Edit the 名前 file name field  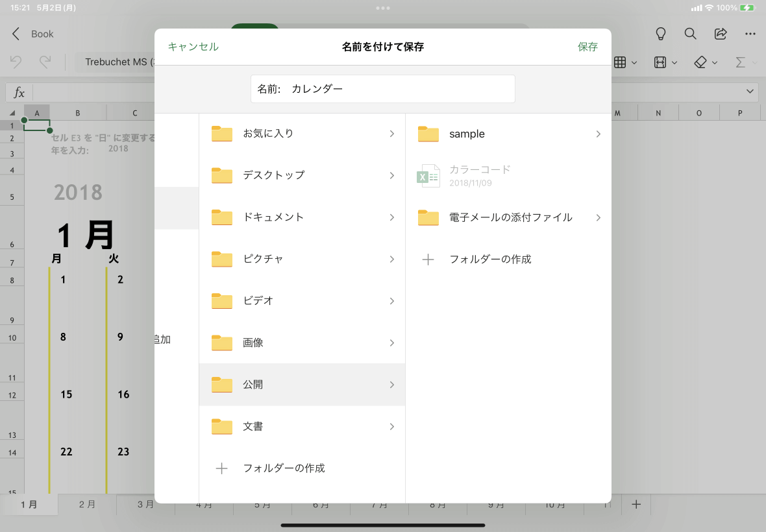coord(399,89)
